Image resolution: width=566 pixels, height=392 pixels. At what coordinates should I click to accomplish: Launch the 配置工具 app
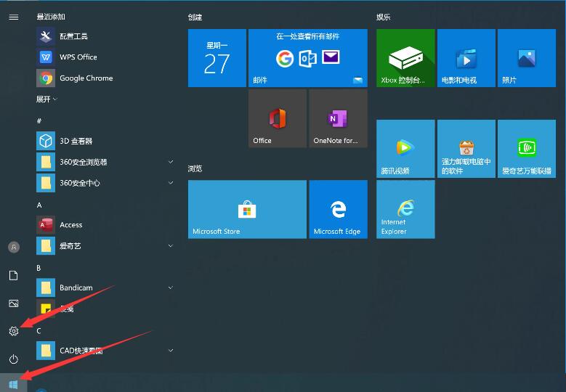(x=105, y=36)
